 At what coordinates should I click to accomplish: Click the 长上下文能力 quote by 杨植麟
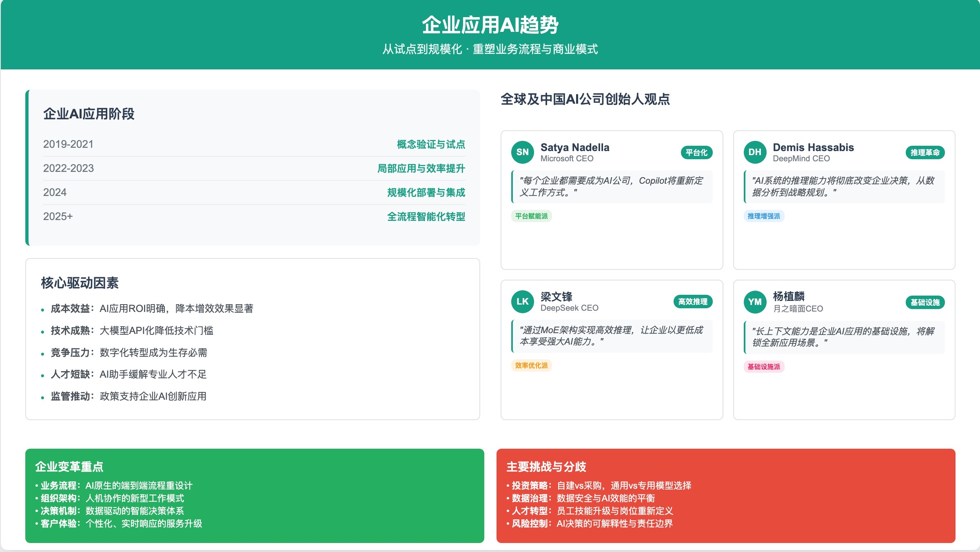(844, 337)
